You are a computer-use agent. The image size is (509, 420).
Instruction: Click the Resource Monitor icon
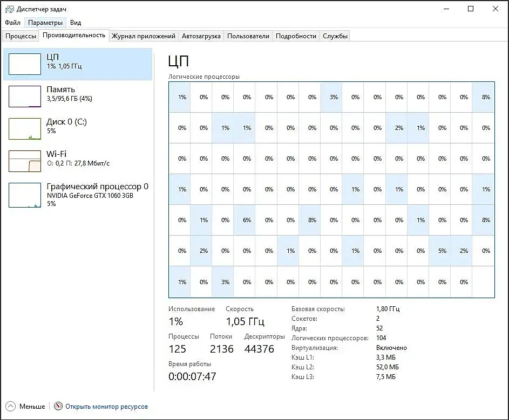pos(58,407)
